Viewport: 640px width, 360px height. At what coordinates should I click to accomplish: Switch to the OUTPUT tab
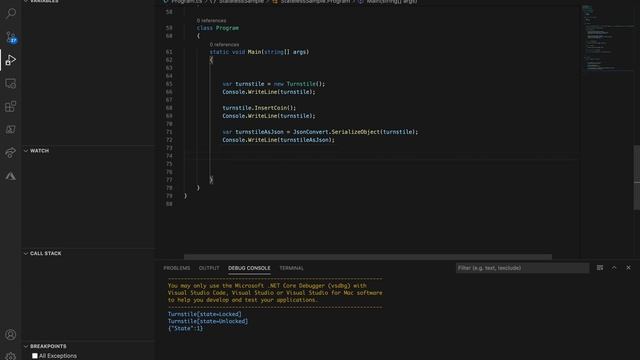point(209,268)
